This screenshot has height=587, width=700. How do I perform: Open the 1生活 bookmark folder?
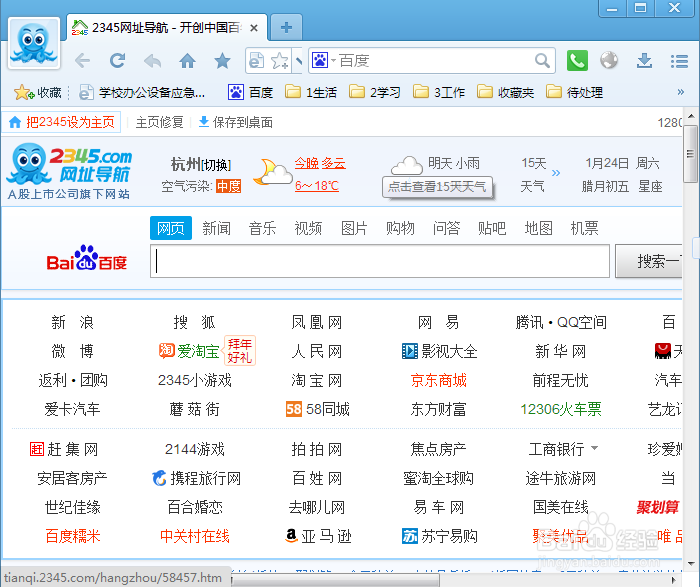coord(311,92)
